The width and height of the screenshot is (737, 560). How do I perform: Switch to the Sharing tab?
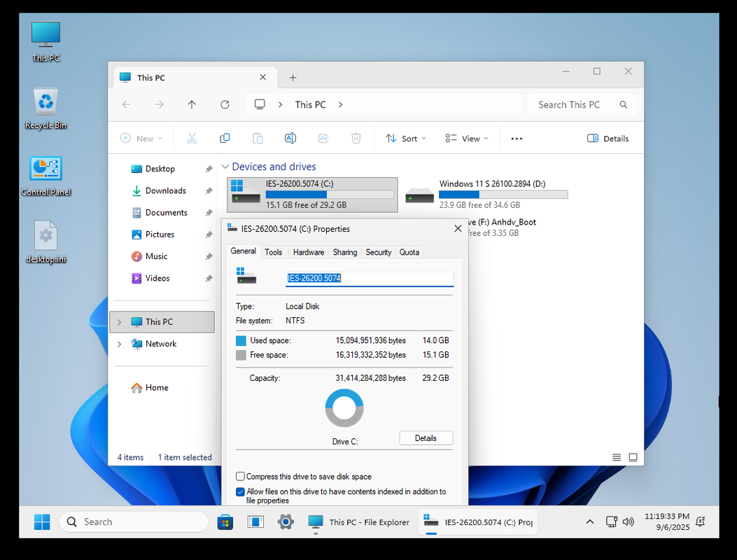click(344, 252)
